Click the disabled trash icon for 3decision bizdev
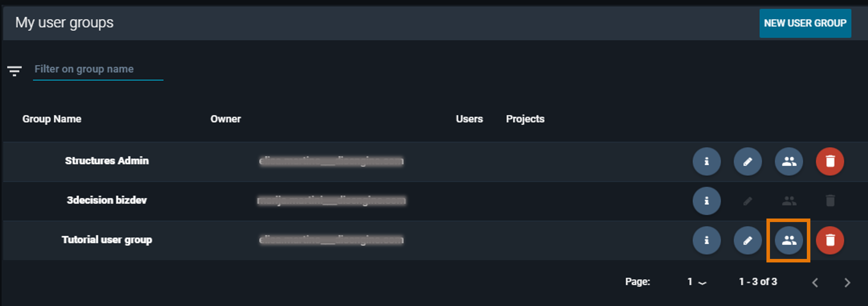 tap(830, 201)
